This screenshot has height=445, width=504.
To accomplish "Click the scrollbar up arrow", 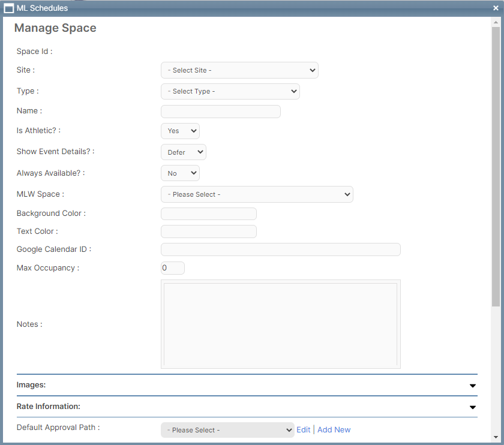I will [496, 22].
